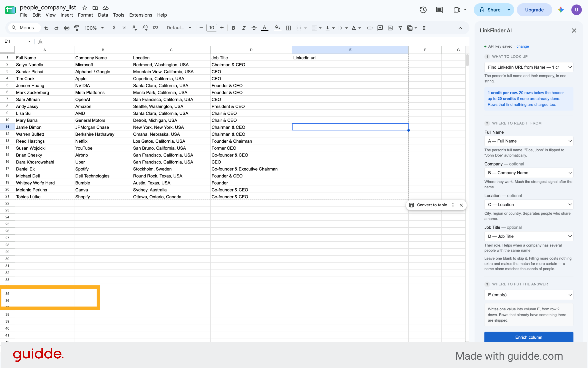The image size is (588, 368).
Task: Click the Name Box showing E11
Action: 18,41
